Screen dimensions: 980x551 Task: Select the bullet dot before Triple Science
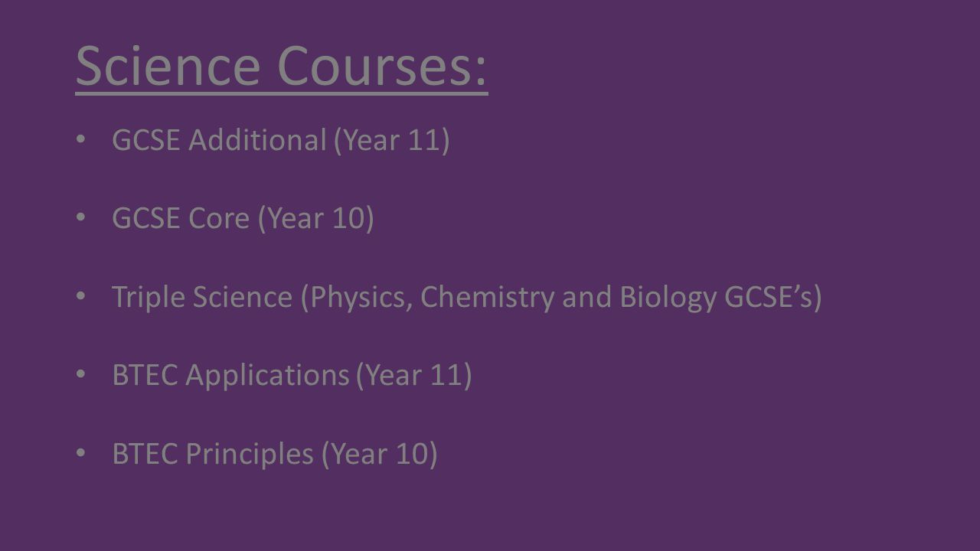pyautogui.click(x=83, y=296)
